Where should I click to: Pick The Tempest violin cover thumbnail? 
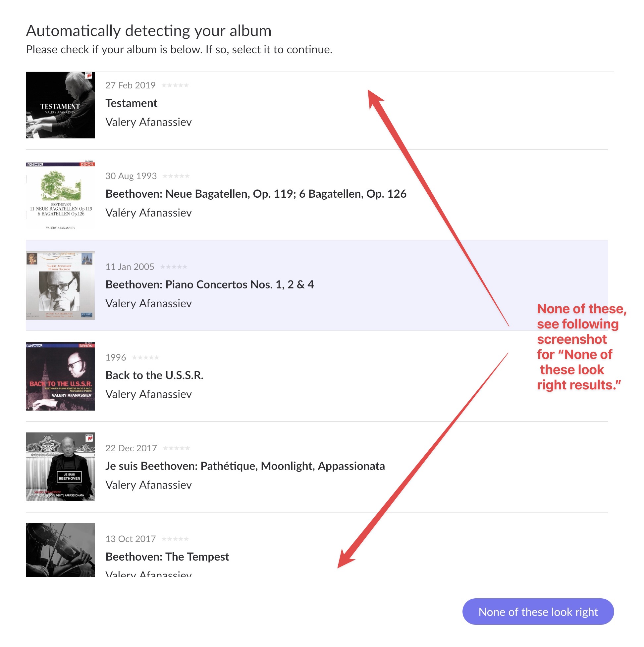[x=60, y=551]
